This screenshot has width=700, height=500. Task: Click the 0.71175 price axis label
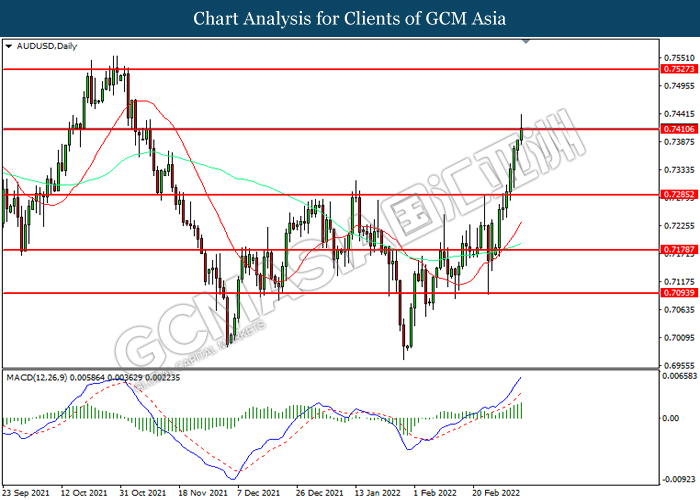(x=679, y=282)
